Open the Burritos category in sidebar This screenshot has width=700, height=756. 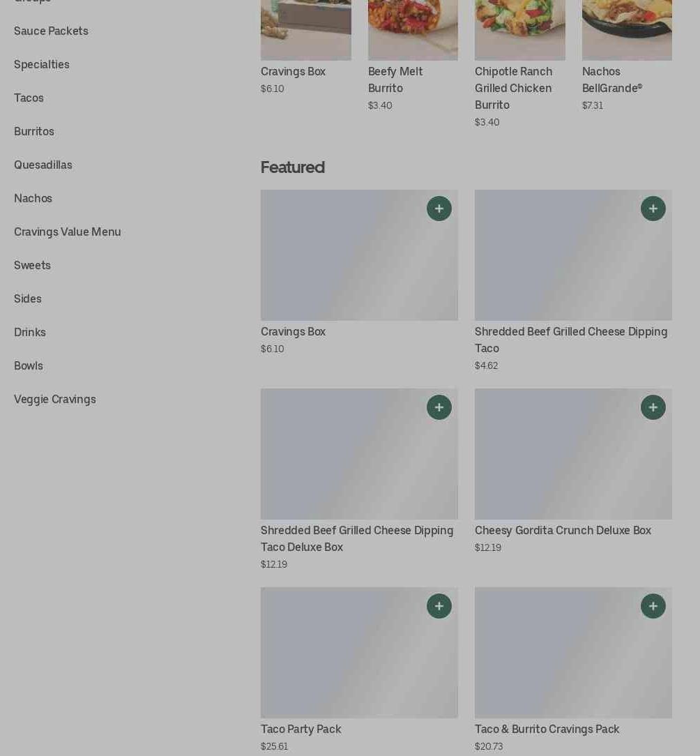33,131
